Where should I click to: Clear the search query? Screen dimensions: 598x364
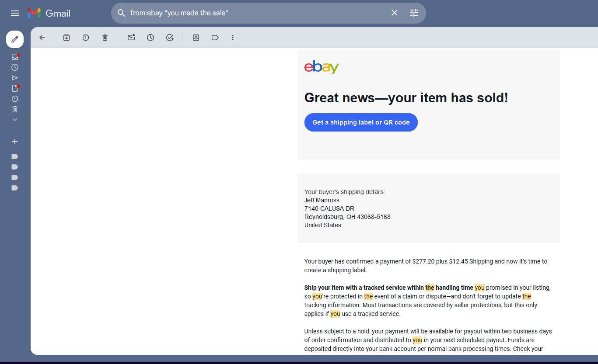click(395, 13)
